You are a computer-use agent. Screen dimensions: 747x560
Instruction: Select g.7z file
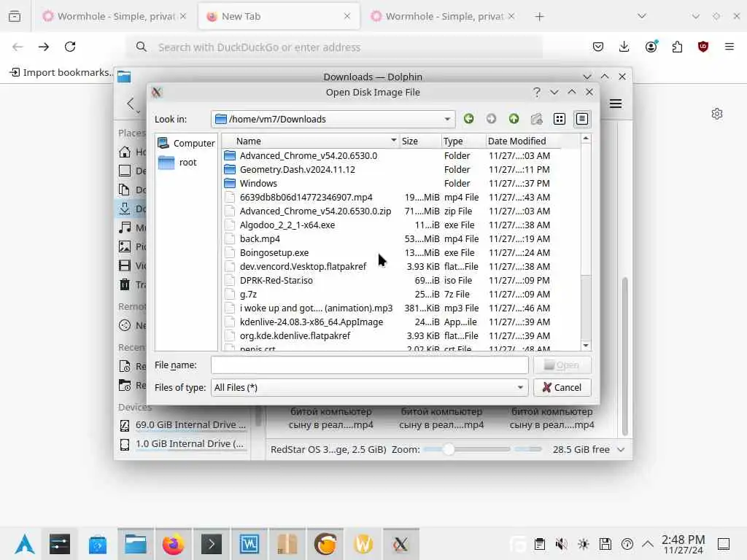(248, 294)
